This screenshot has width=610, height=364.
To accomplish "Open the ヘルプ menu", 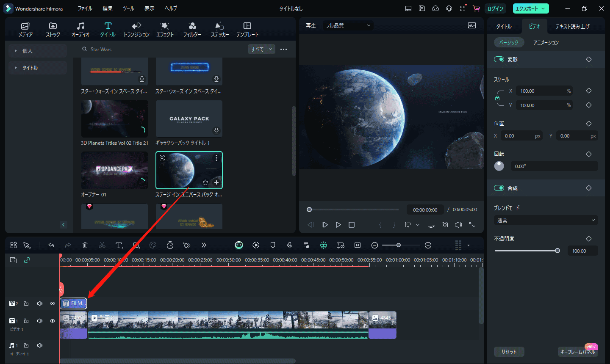I will pos(171,8).
